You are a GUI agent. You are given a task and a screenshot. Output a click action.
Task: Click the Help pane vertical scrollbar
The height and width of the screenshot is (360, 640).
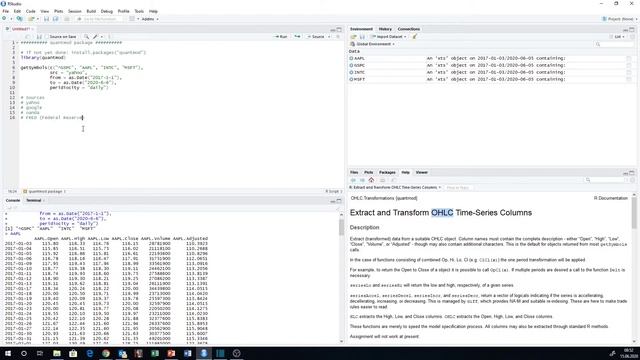634,269
